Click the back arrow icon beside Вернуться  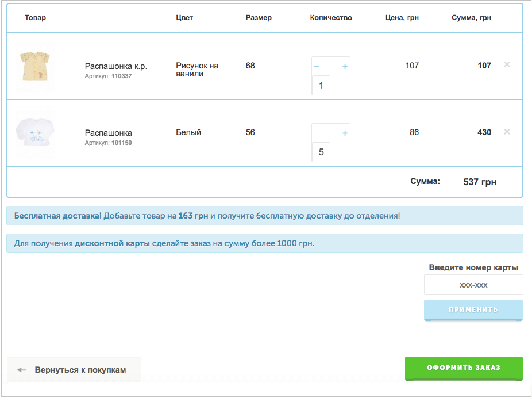coord(22,370)
